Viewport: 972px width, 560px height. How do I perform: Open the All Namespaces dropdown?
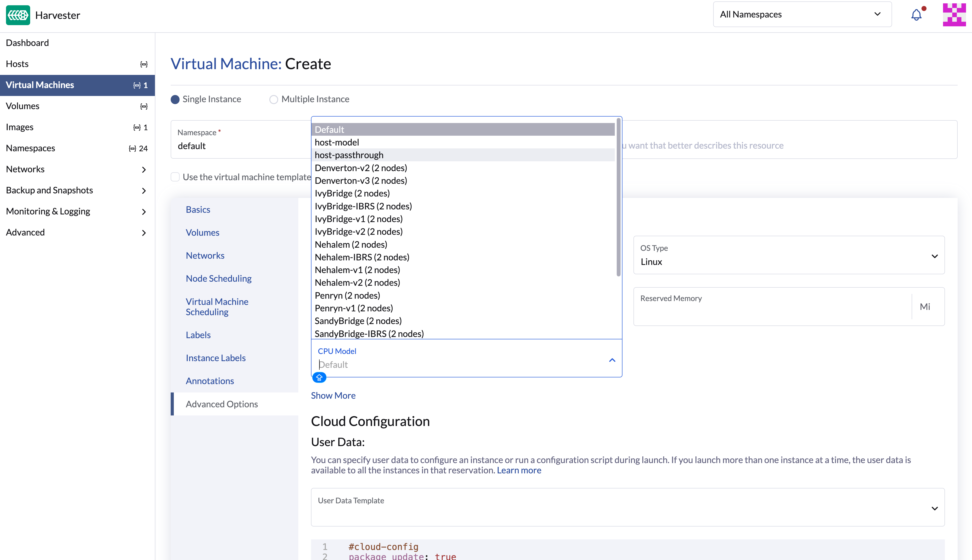pyautogui.click(x=802, y=15)
